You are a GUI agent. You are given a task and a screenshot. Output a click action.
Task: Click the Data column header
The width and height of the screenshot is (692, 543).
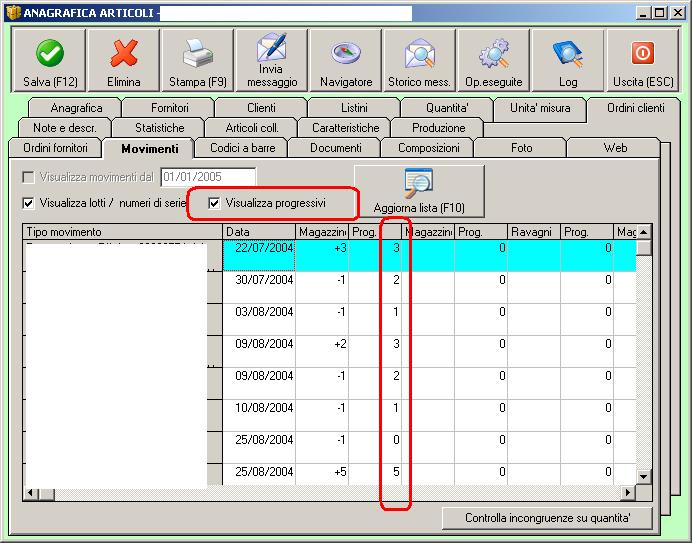coord(259,232)
